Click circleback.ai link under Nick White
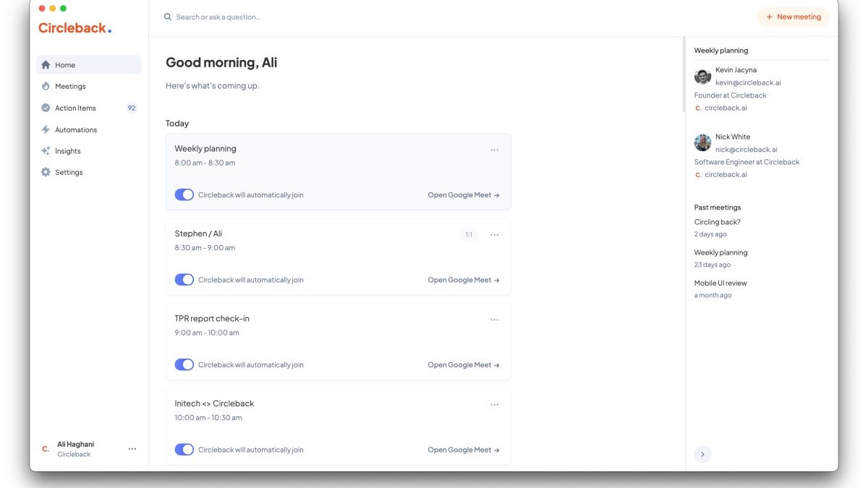 pos(726,174)
